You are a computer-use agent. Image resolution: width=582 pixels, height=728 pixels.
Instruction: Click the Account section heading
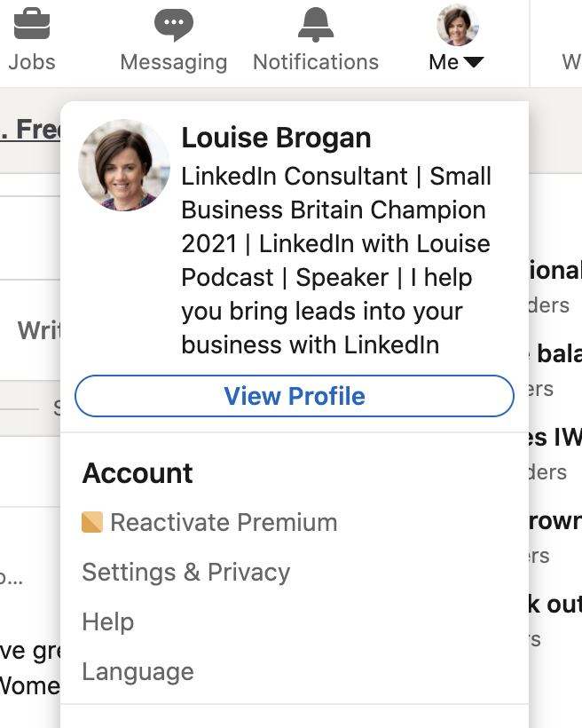click(x=138, y=473)
